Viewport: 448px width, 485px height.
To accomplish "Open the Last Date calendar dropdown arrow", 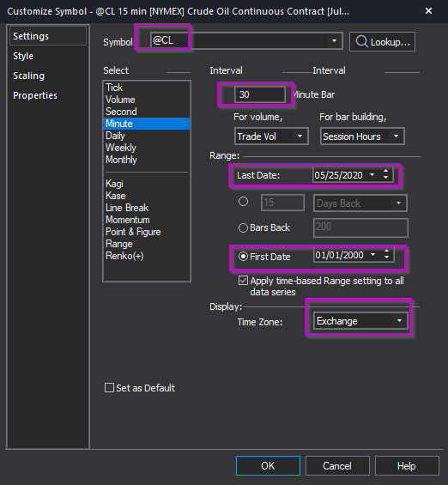I will click(372, 175).
